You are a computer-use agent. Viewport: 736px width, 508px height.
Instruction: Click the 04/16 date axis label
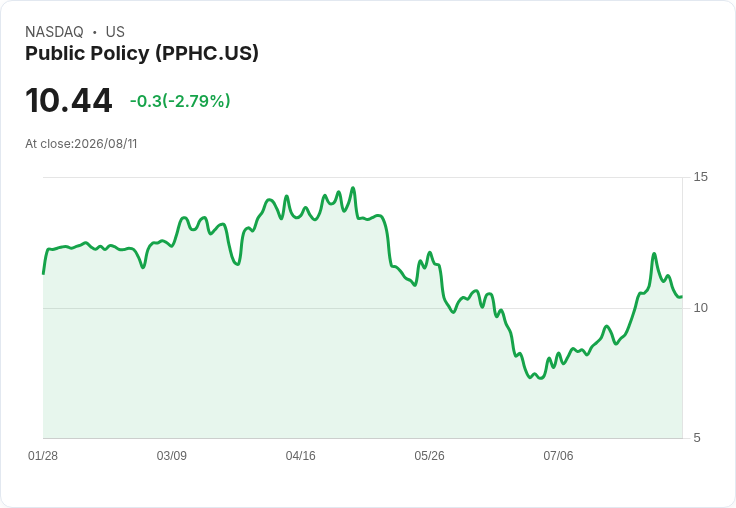(300, 456)
